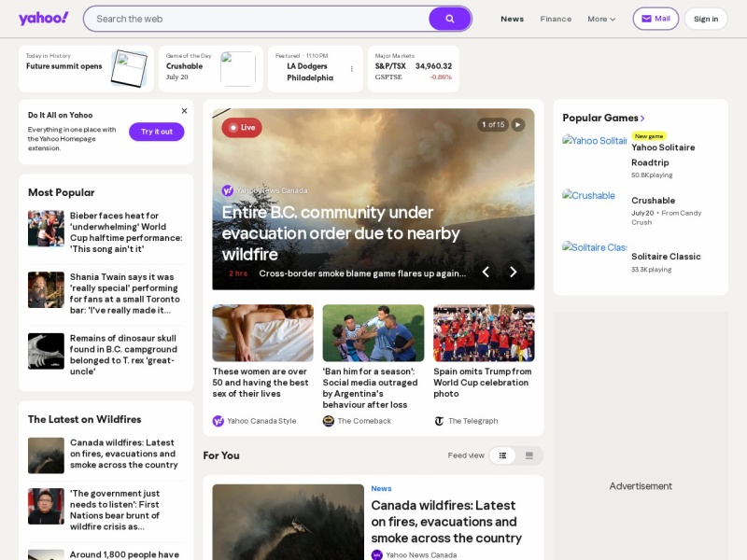The width and height of the screenshot is (747, 560).
Task: Open the S&P/TSX major markets card
Action: click(413, 69)
